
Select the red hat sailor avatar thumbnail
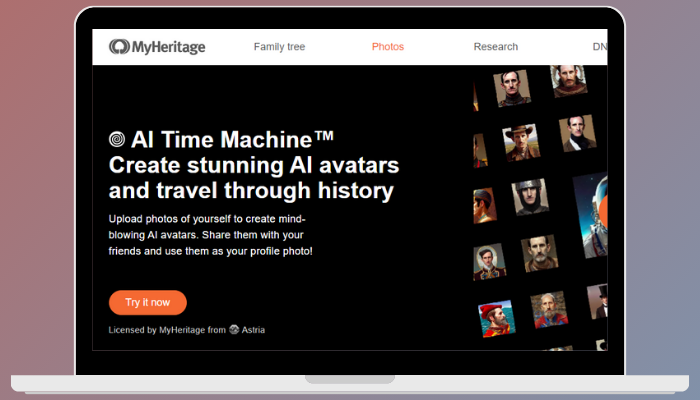coord(496,318)
